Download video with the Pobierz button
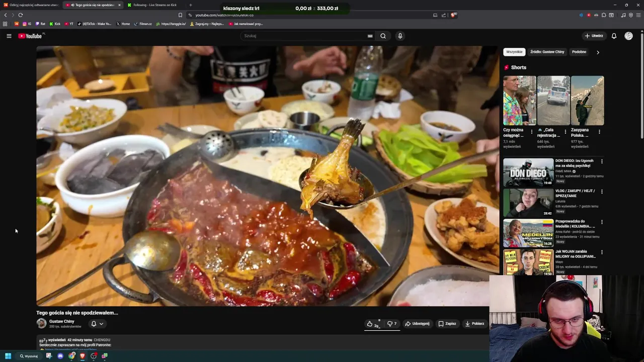This screenshot has width=644, height=362. tap(474, 324)
